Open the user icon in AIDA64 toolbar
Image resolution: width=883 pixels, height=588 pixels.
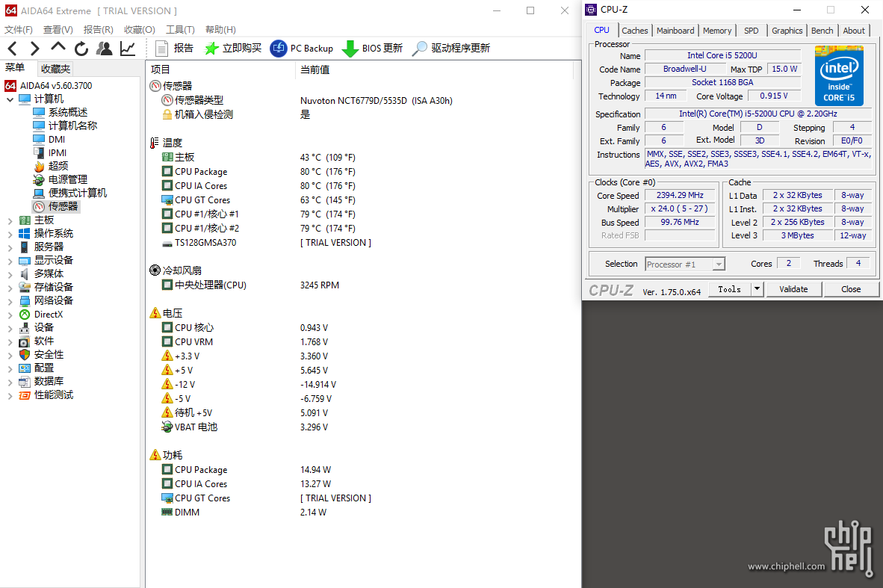point(104,49)
